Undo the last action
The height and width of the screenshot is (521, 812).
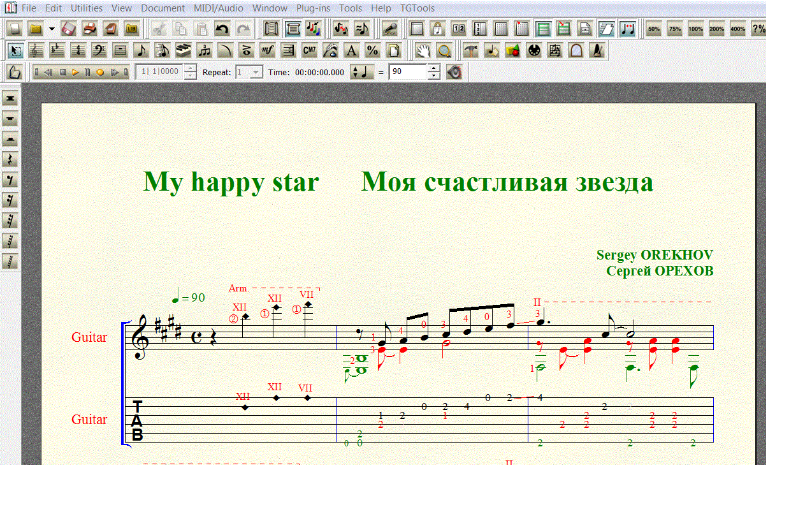click(x=222, y=29)
